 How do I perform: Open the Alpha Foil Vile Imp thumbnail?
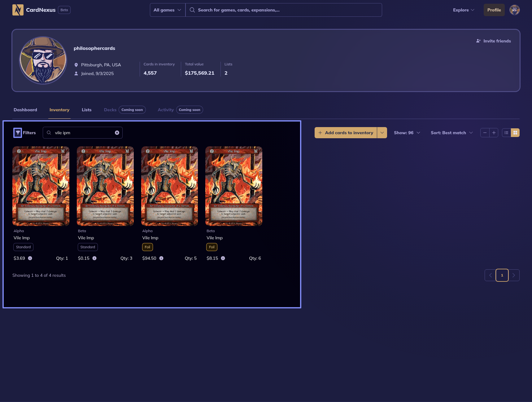[169, 186]
